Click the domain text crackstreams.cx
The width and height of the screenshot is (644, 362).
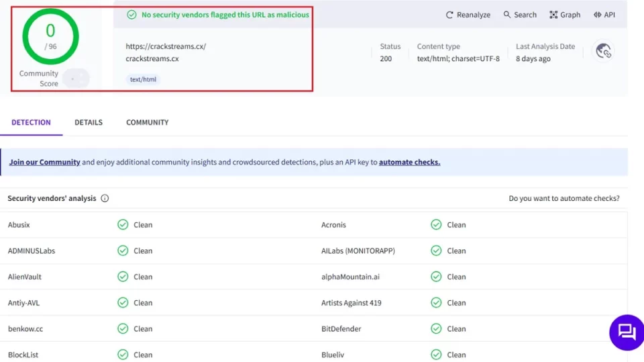coord(152,59)
